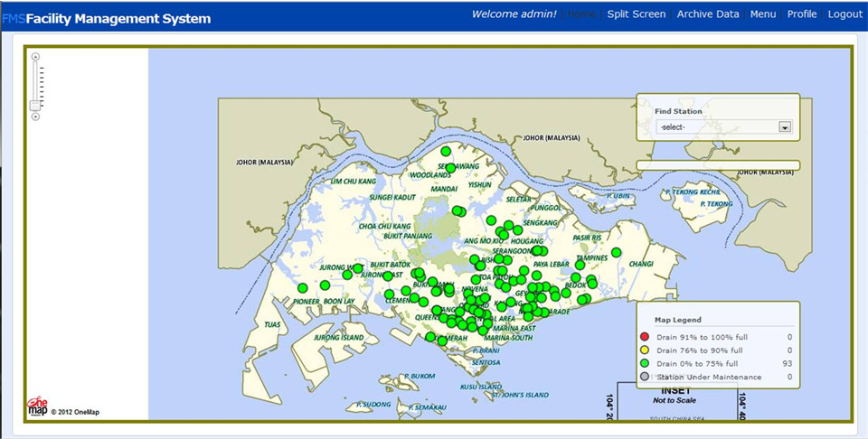Open the Find Station dropdown arrow
This screenshot has width=868, height=439.
point(785,127)
